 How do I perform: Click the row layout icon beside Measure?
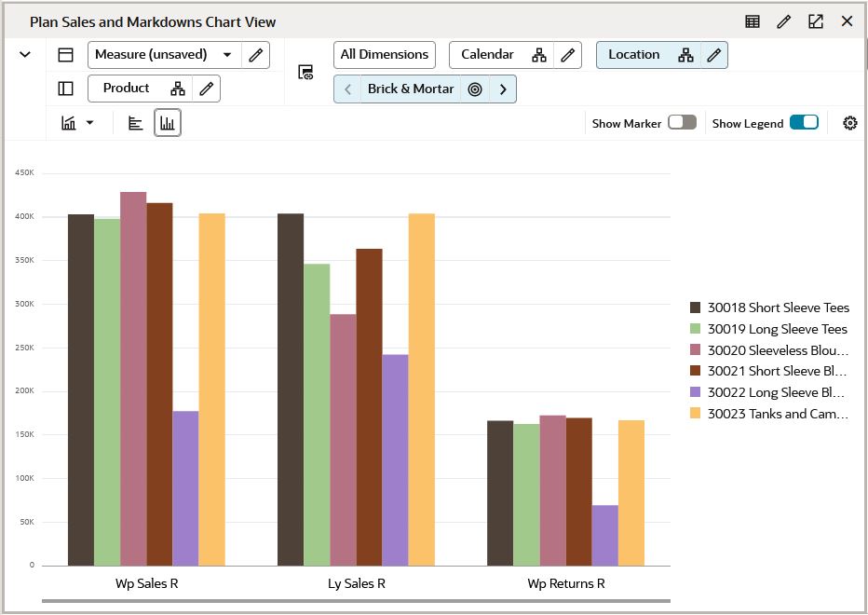[x=65, y=54]
